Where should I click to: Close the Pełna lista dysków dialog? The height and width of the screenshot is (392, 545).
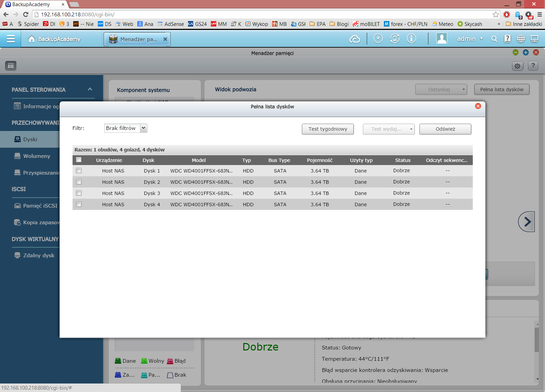point(478,106)
